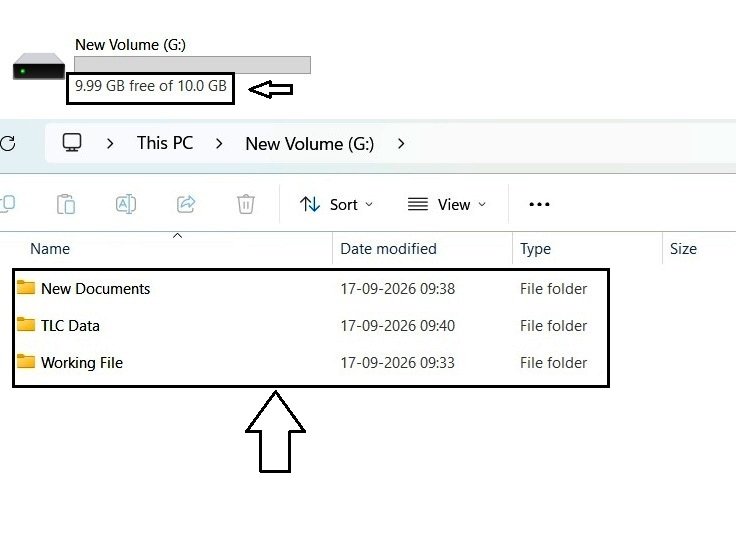Click the Working File folder icon
The image size is (736, 543).
click(26, 361)
